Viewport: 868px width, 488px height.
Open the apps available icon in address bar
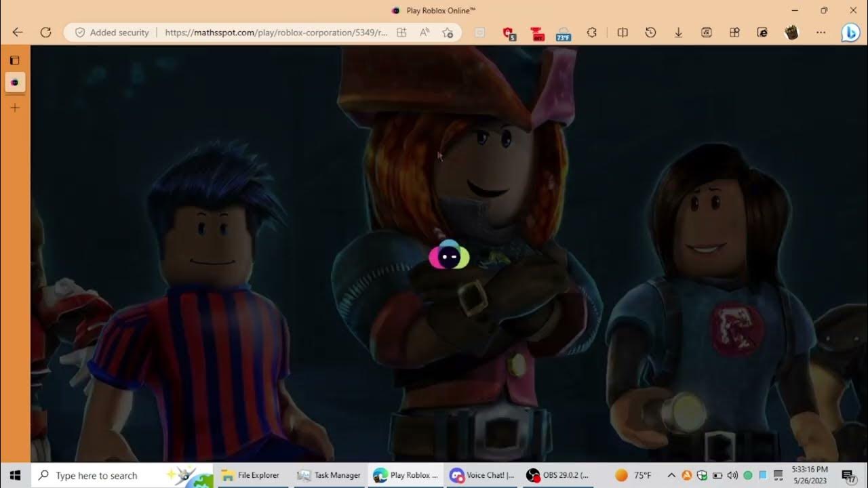401,32
